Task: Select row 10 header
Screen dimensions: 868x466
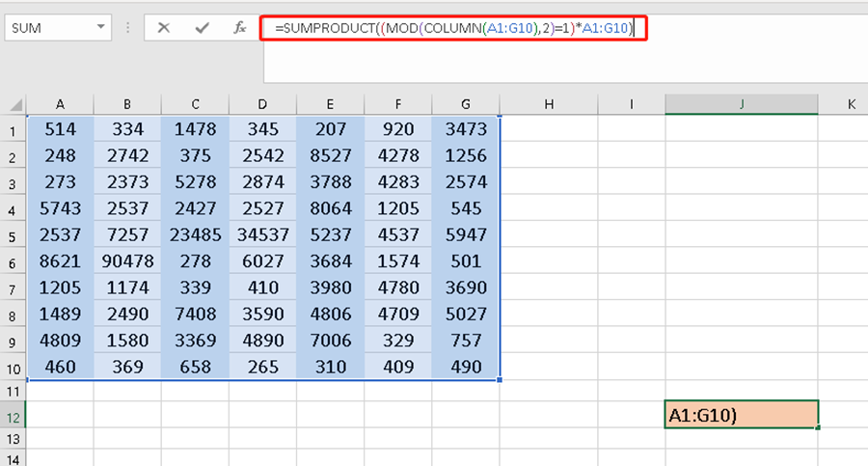Action: (x=13, y=367)
